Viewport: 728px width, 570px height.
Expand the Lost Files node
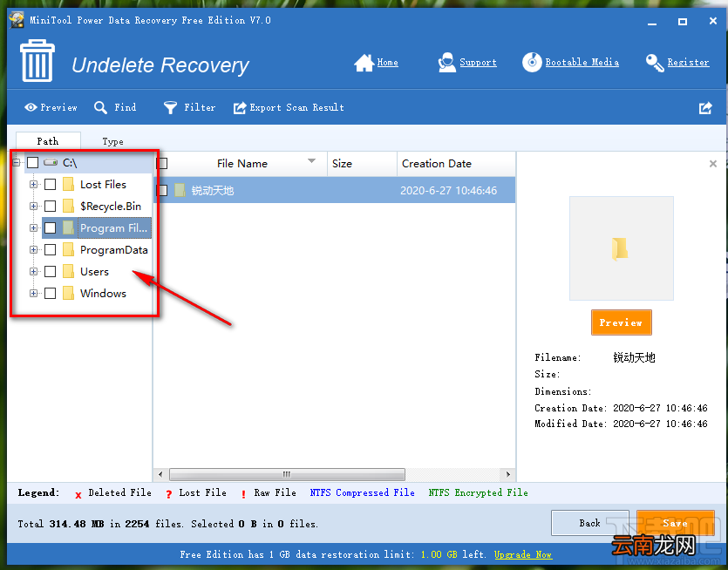33,184
